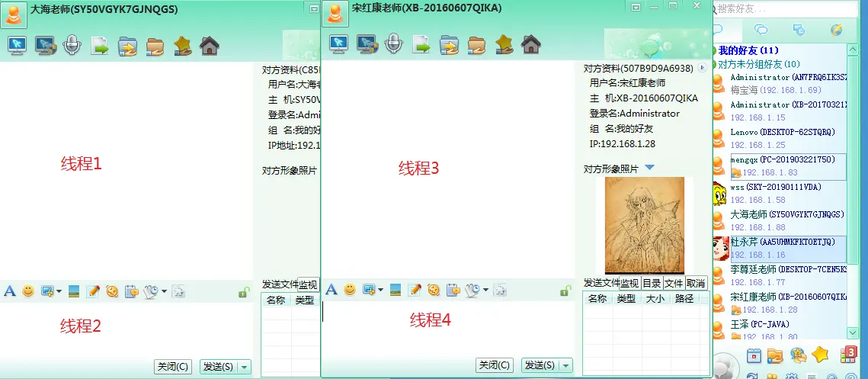
Task: Click star favorites icon in 大海老师 toolbar
Action: pos(182,46)
